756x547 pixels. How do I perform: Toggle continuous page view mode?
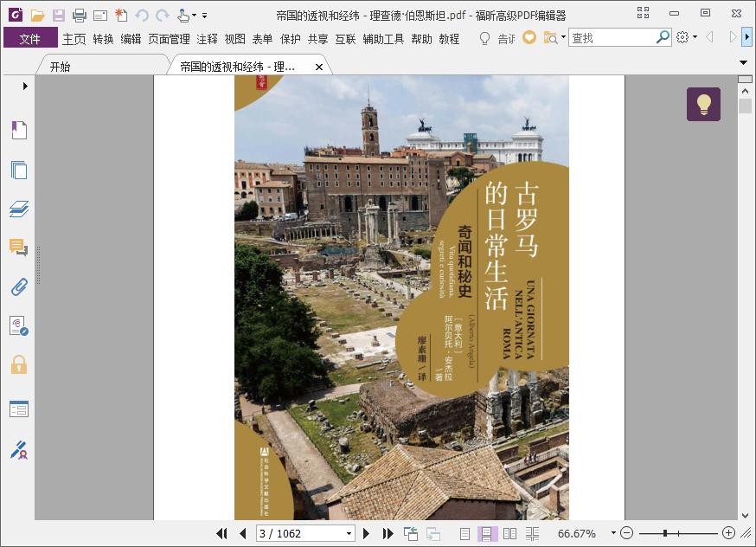487,533
